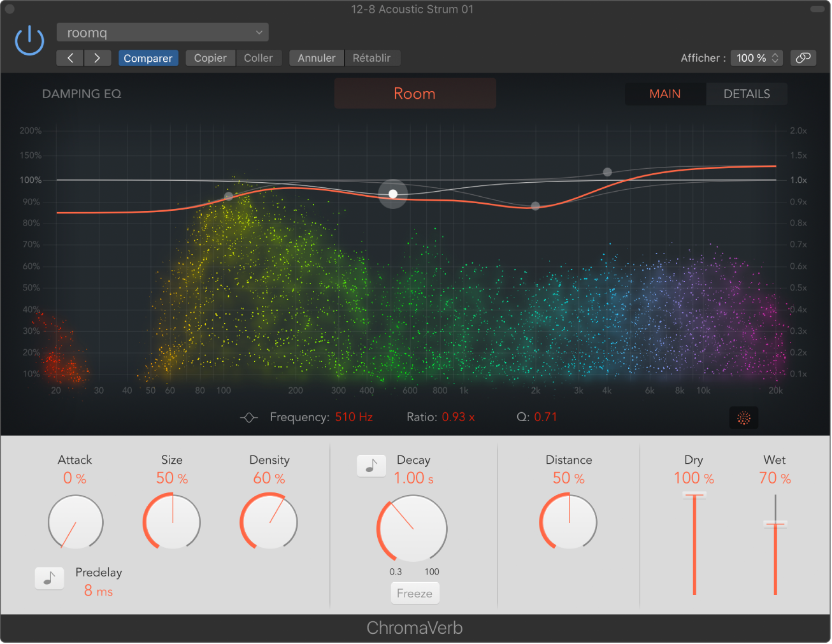Select the highlighted 510 Hz EQ point
The height and width of the screenshot is (644, 832).
pyautogui.click(x=393, y=194)
